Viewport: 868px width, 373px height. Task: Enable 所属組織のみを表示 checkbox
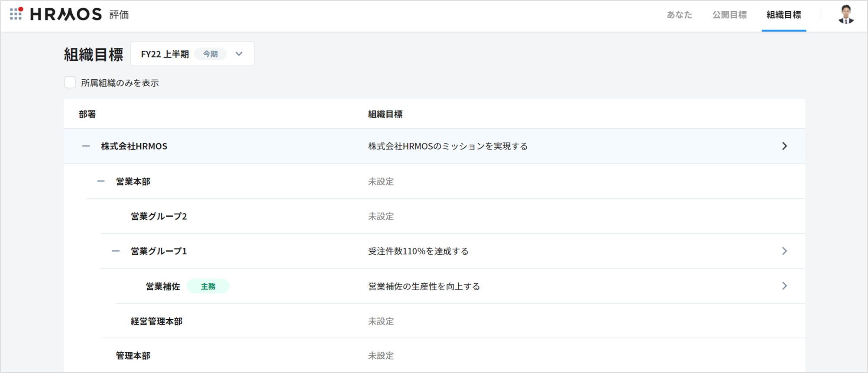70,82
